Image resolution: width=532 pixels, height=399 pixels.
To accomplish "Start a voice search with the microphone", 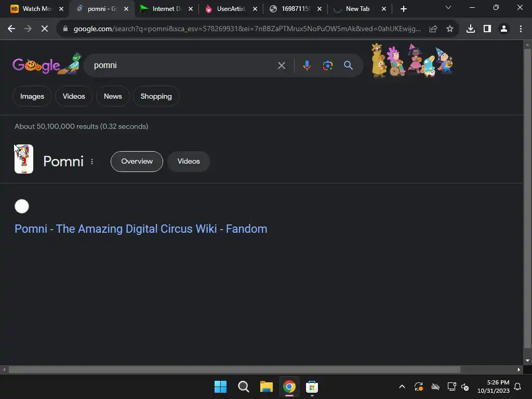I will 307,65.
